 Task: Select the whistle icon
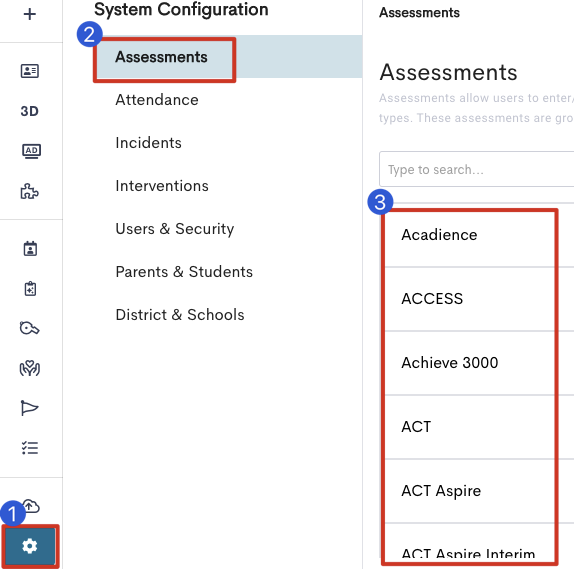point(30,328)
